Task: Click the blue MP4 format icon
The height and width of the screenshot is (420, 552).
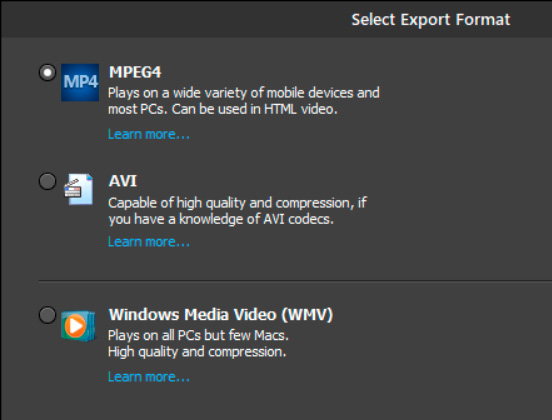Action: pos(80,82)
